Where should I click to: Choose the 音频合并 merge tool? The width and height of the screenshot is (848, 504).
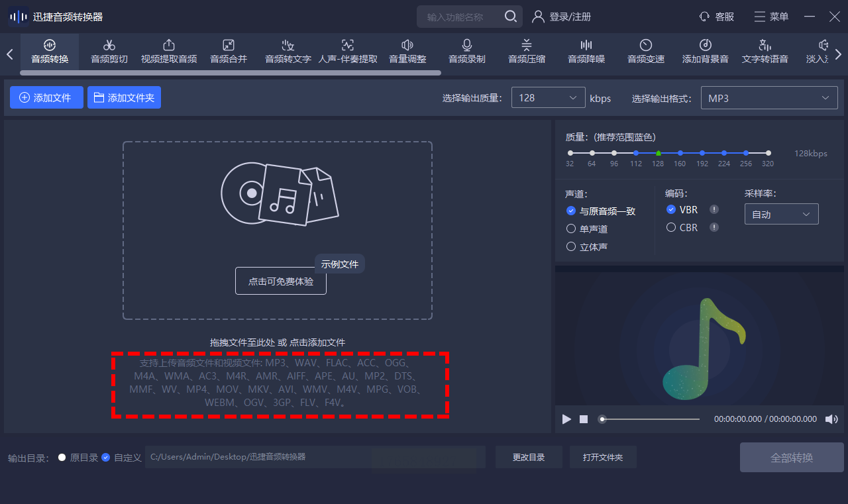tap(229, 52)
